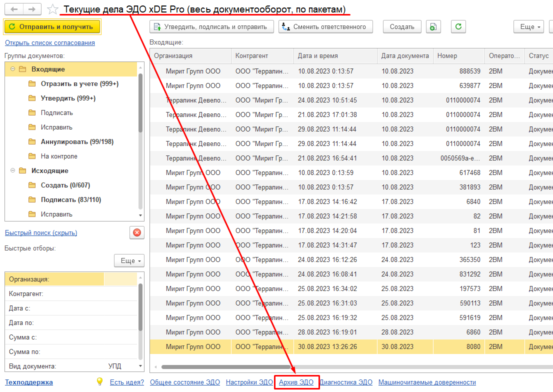The width and height of the screenshot is (553, 392).
Task: Sort by the Номер column header
Action: pos(459,55)
